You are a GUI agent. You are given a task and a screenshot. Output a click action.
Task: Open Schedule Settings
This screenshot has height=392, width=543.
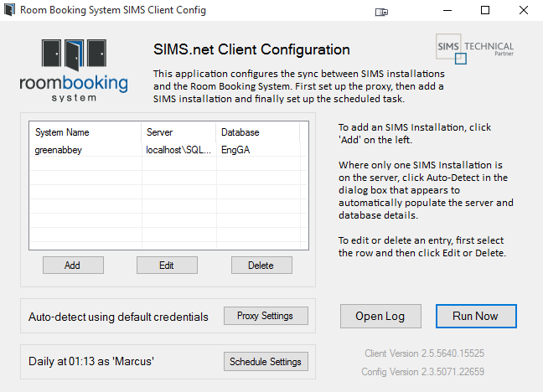266,362
